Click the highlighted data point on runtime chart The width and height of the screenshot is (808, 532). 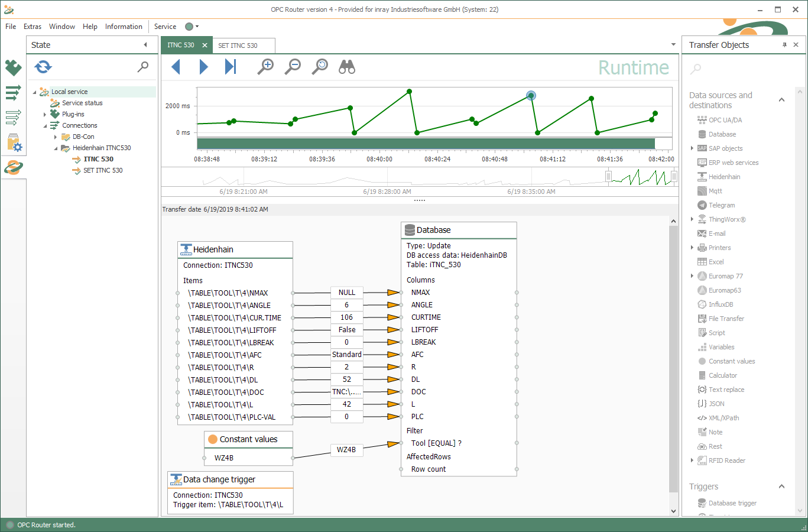[x=531, y=95]
